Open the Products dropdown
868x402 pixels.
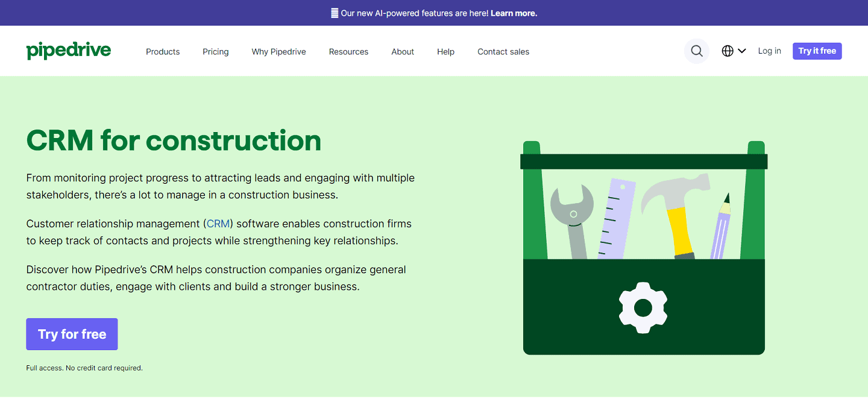[162, 51]
